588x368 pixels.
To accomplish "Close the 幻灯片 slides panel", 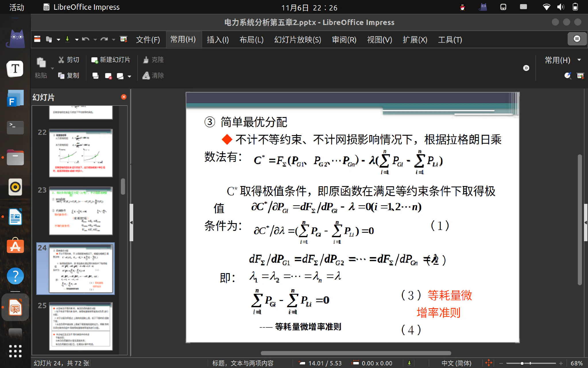I will click(124, 97).
